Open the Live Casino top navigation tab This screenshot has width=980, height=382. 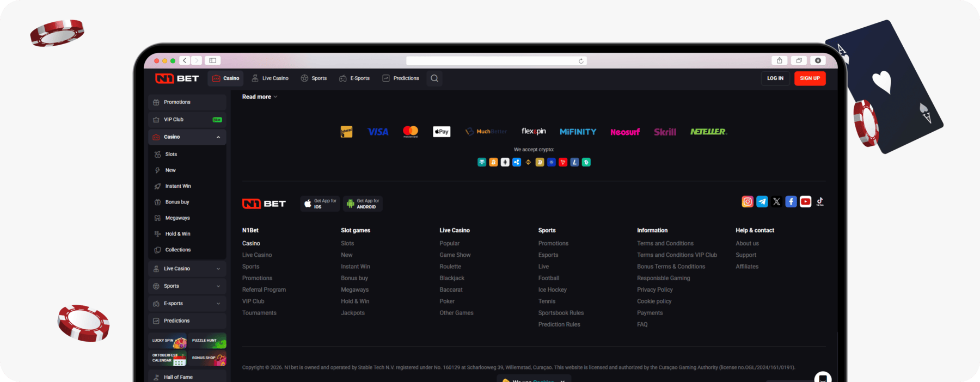270,78
